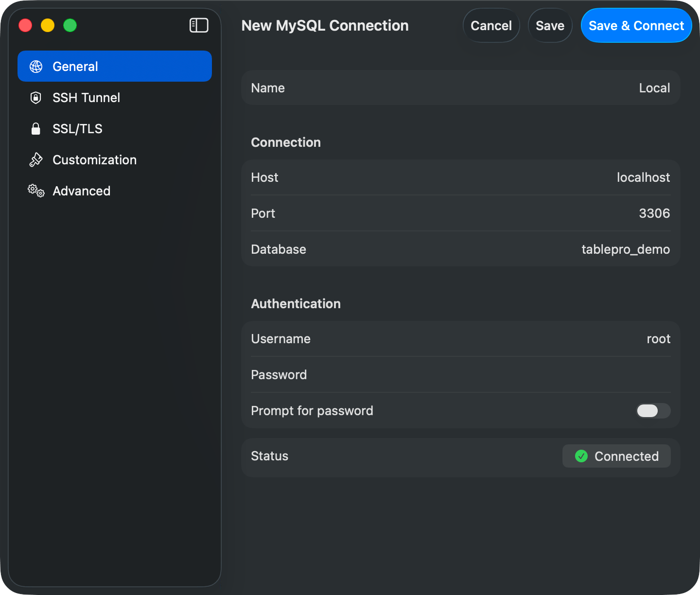Viewport: 700px width, 595px height.
Task: Click the "Username" label
Action: coord(281,339)
